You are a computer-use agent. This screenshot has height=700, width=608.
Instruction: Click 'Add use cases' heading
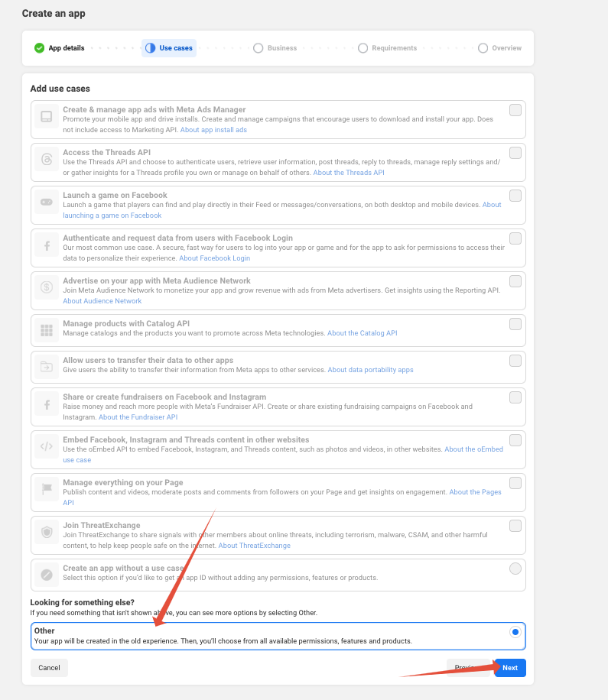point(60,89)
